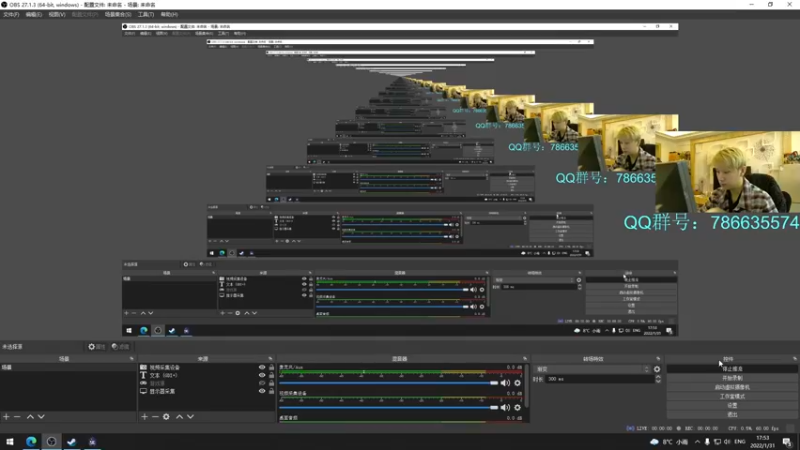Mute the 视频采集设备 audio speaker icon
This screenshot has width=800, height=450.
[x=505, y=408]
